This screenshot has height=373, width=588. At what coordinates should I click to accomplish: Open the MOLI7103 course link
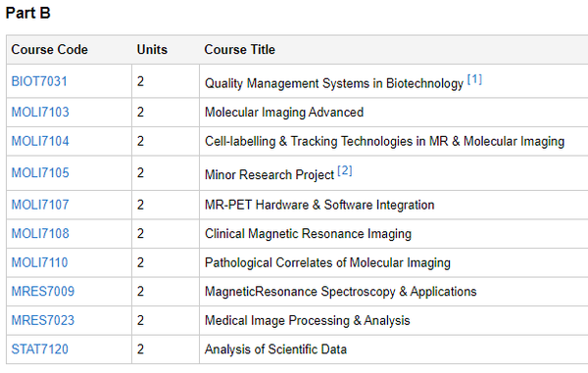(40, 112)
